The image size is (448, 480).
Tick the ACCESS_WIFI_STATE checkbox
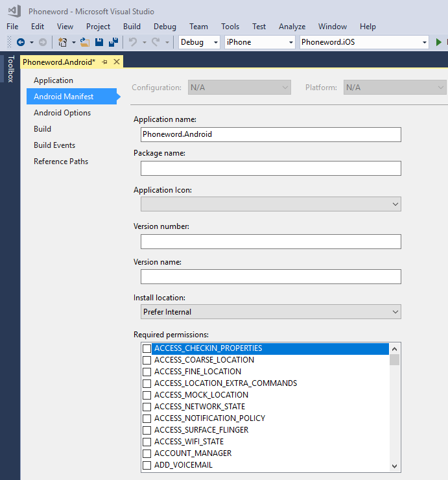pos(147,442)
